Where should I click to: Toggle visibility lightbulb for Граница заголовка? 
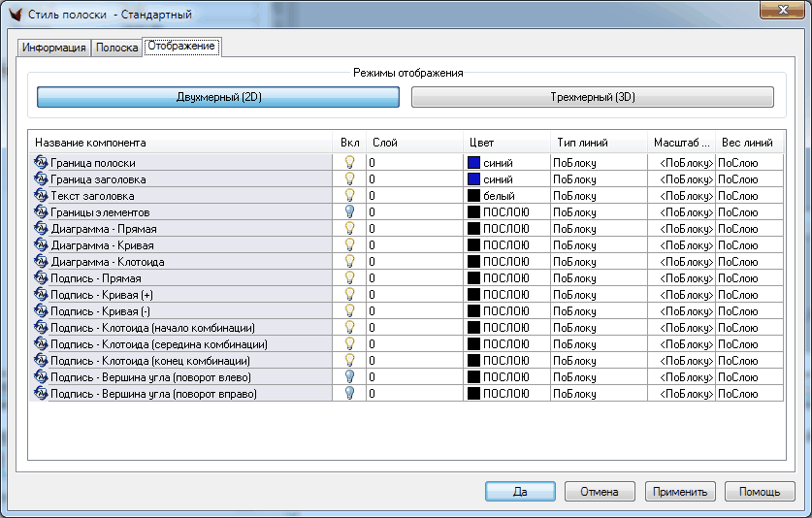pos(349,179)
